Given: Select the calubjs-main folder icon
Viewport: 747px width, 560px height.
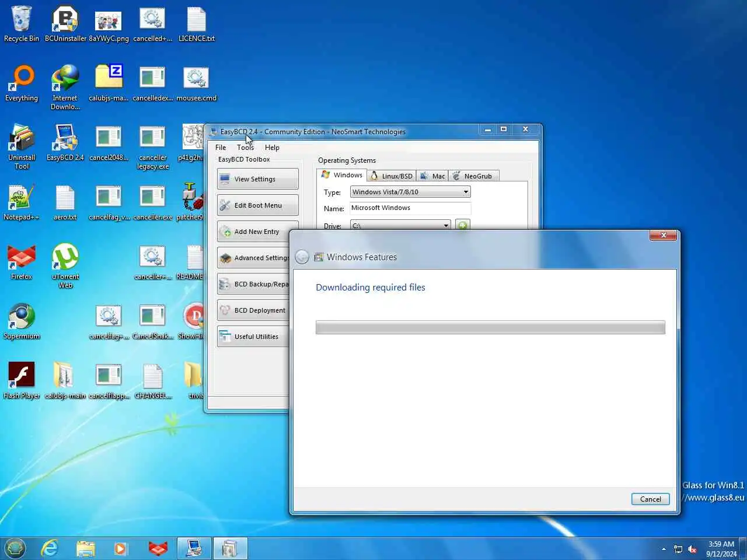Looking at the screenshot, I should point(65,381).
